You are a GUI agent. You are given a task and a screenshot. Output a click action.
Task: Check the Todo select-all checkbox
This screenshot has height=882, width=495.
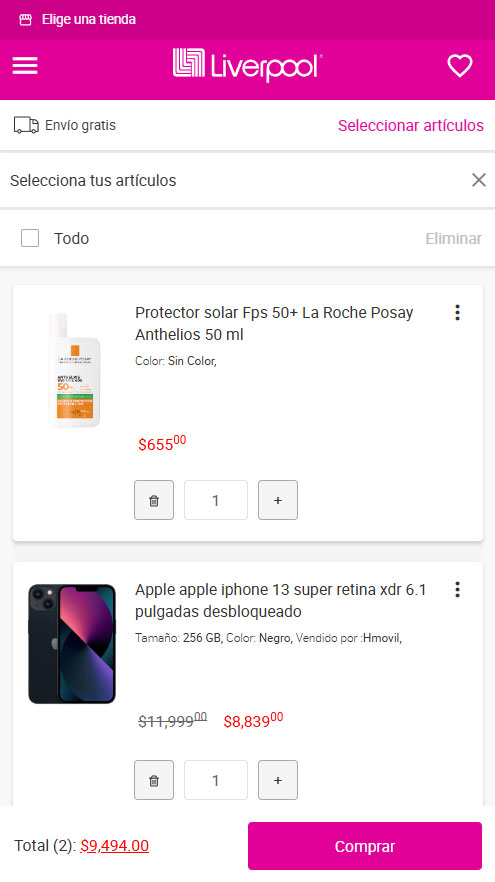tap(30, 238)
